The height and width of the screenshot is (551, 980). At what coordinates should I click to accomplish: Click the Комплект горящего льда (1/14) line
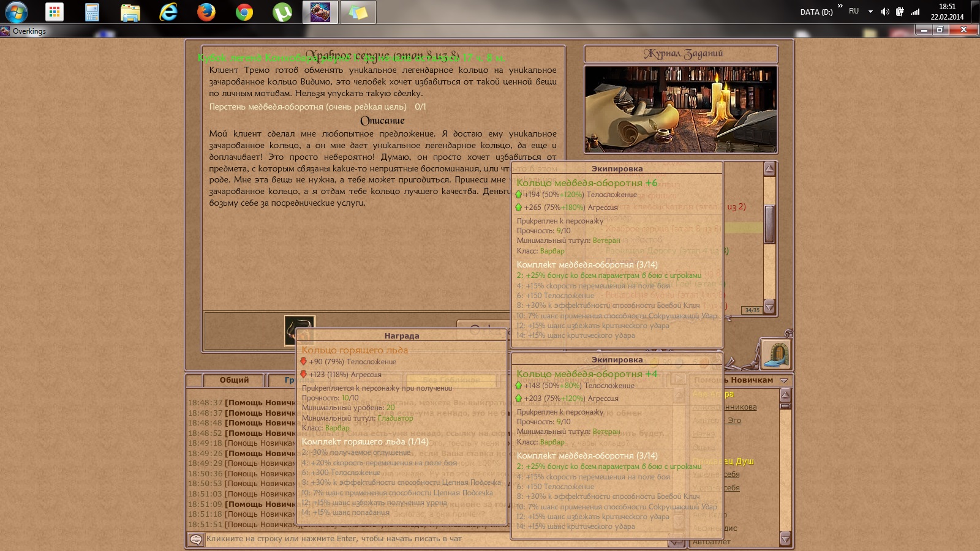[x=365, y=442]
